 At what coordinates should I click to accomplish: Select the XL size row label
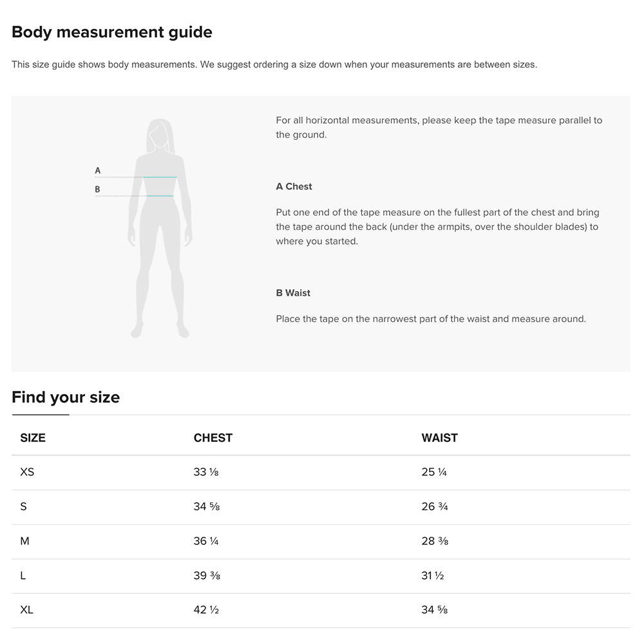click(26, 610)
